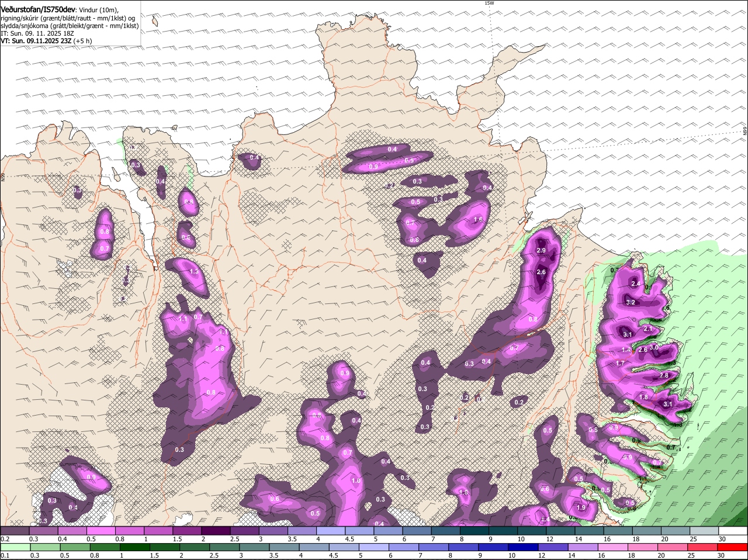Click the 2.9 snowfall value on the map

tap(541, 250)
